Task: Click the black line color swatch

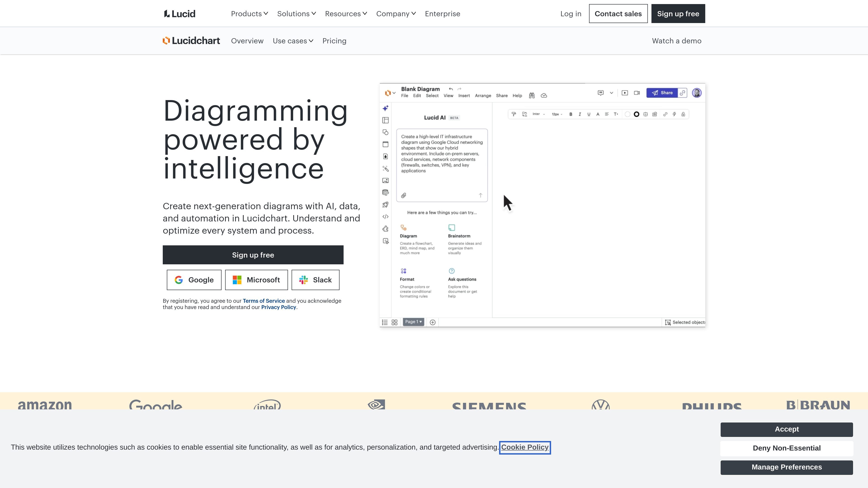Action: [637, 114]
